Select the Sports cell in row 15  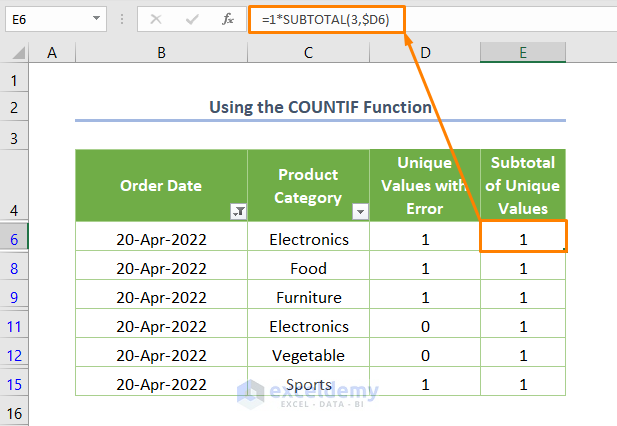(x=309, y=384)
